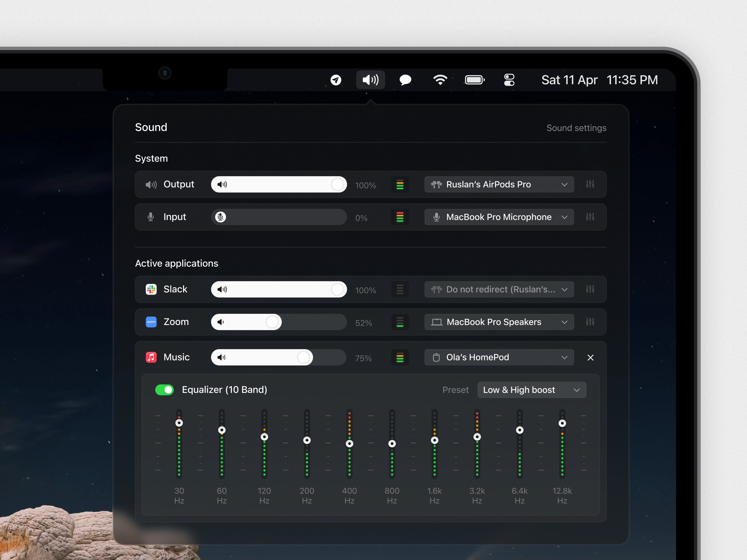Click the Music app icon
This screenshot has width=747, height=560.
[151, 357]
